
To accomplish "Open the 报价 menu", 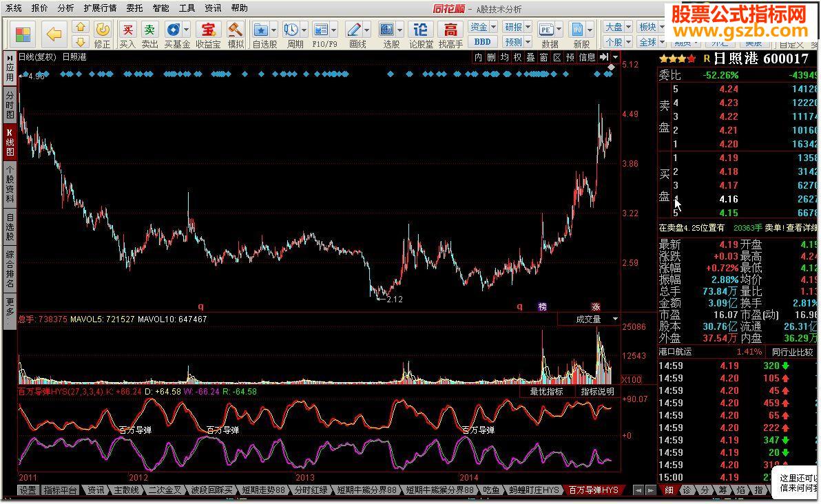I will pyautogui.click(x=39, y=8).
